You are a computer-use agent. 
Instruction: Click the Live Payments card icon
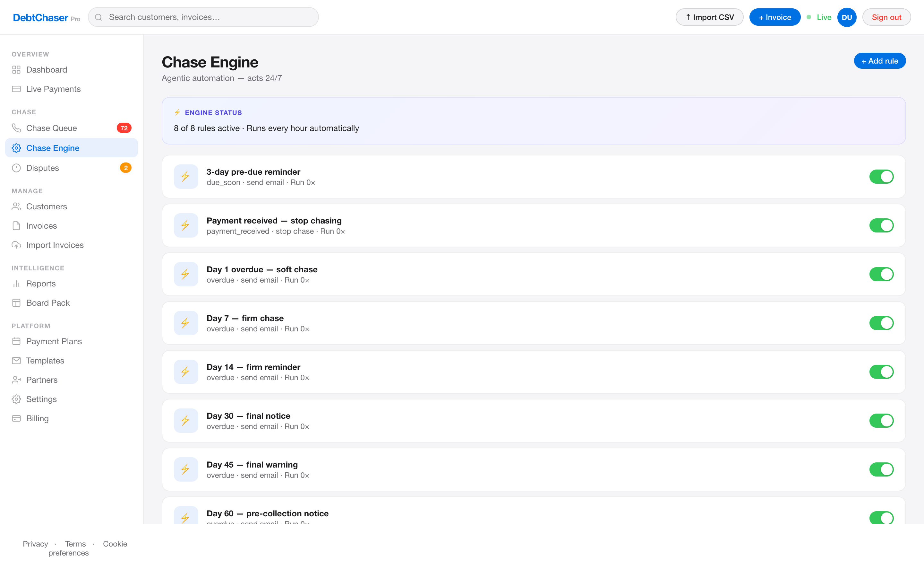click(16, 89)
